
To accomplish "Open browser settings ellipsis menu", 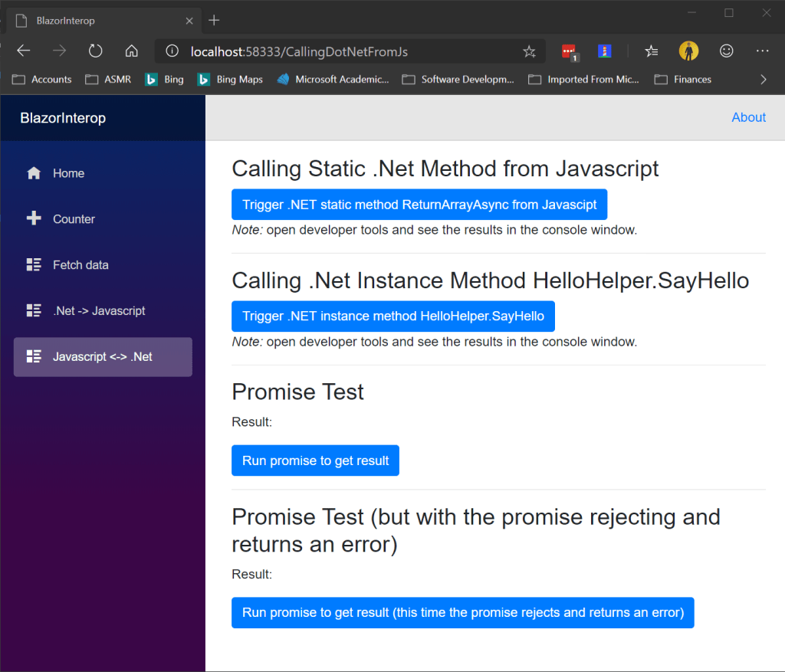I will pos(762,51).
